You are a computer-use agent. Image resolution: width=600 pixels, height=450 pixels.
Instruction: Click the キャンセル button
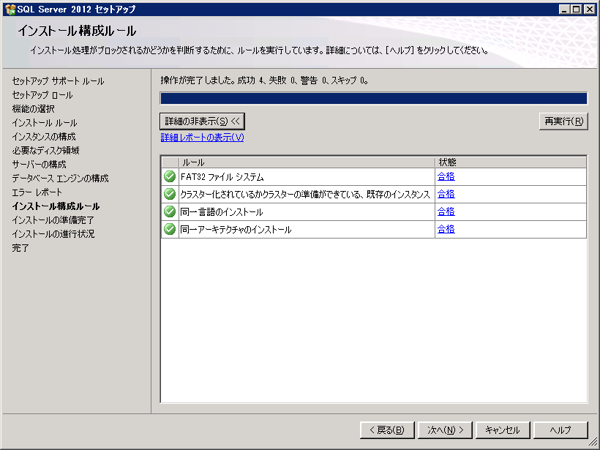pos(503,430)
